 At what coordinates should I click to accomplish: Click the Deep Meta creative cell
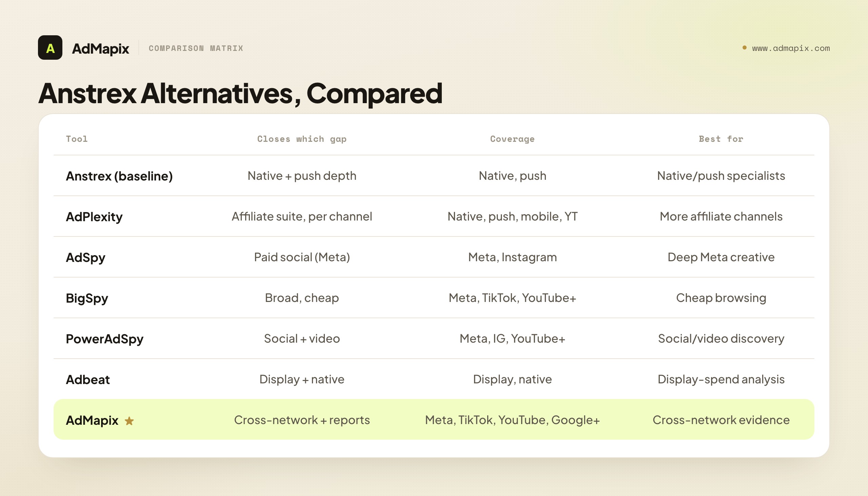[x=721, y=257]
